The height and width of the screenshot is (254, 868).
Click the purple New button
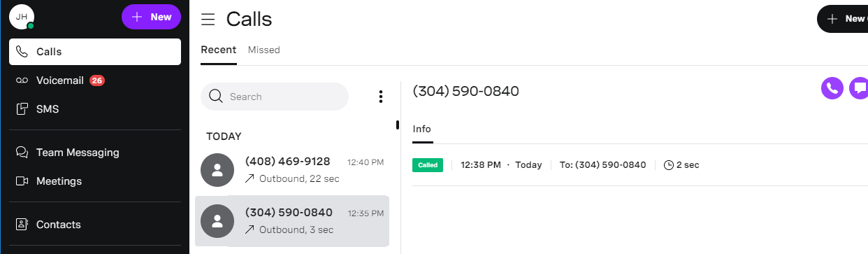(x=151, y=17)
